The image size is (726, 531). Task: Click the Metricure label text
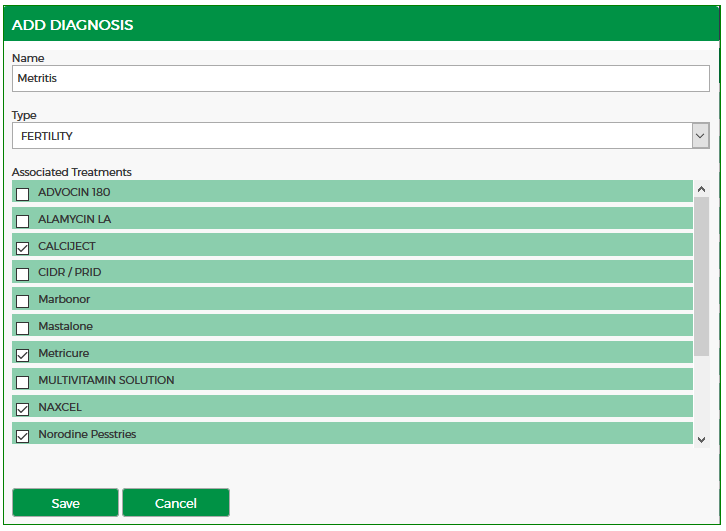(x=63, y=353)
